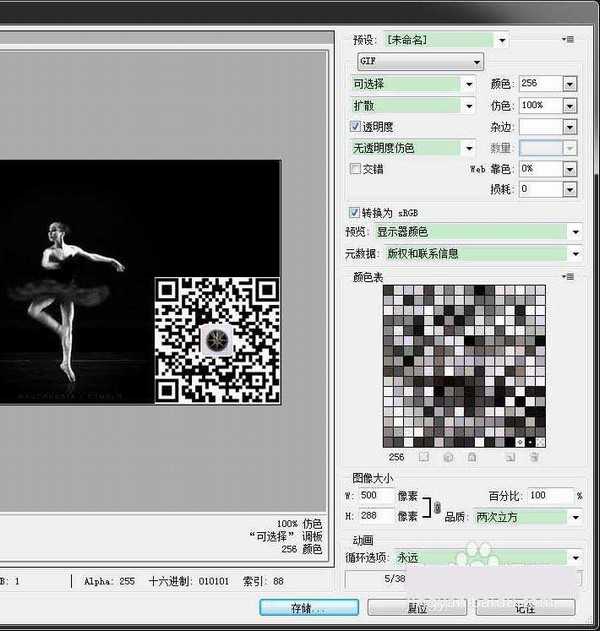
Task: Open the 品质 resampling quality dropdown
Action: pyautogui.click(x=574, y=517)
